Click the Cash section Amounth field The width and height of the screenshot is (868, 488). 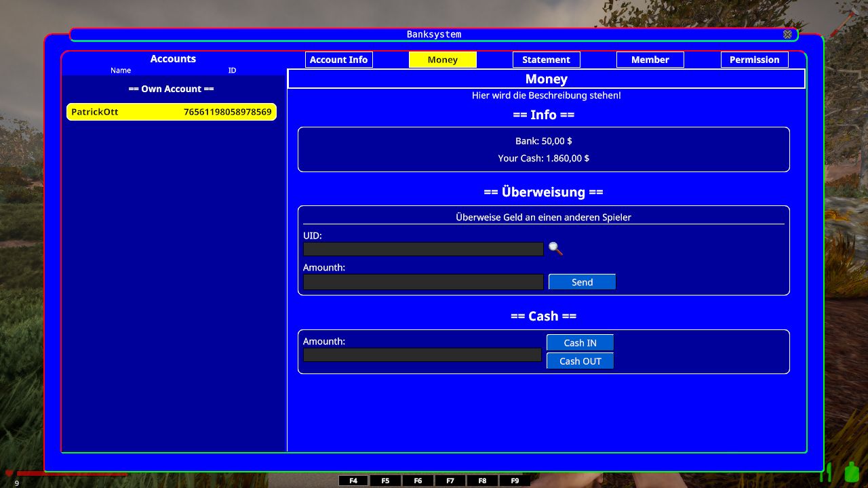(x=422, y=355)
